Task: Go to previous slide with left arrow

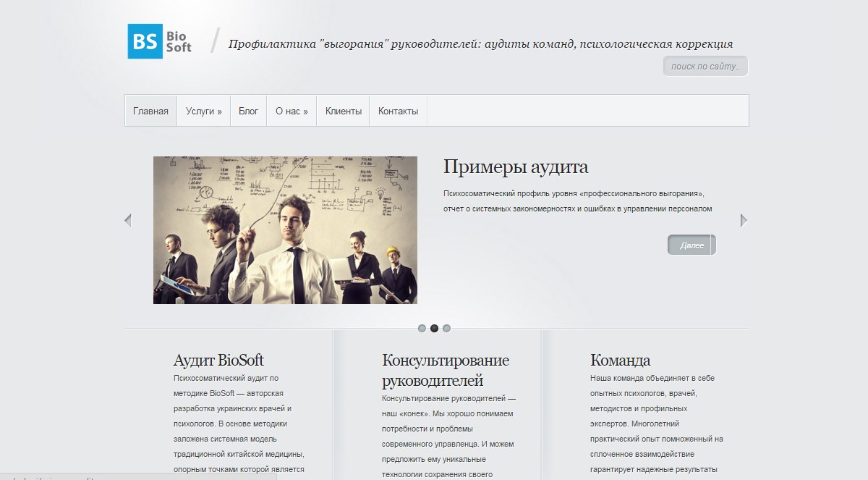Action: point(128,220)
